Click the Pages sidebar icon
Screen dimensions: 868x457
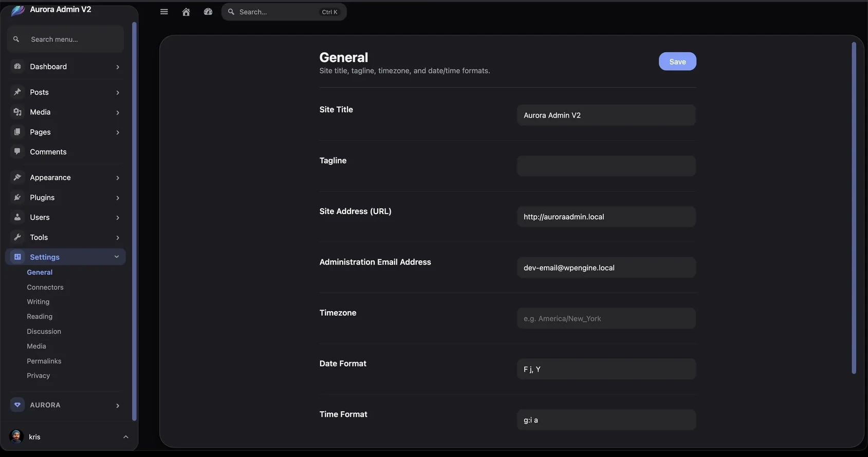(x=17, y=132)
